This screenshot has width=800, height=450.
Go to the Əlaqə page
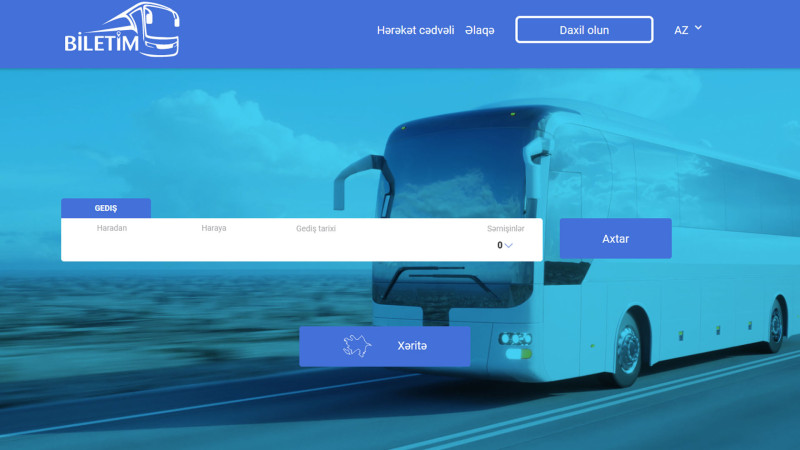click(x=480, y=31)
